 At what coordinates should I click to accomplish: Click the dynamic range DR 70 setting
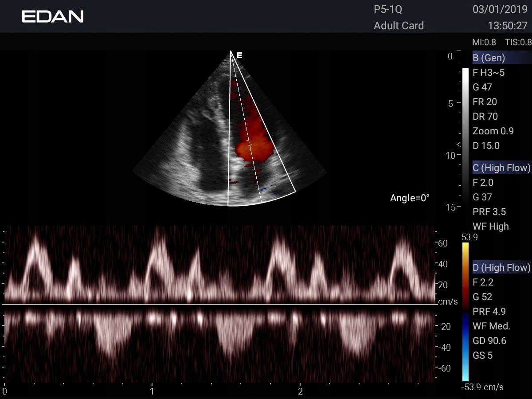pyautogui.click(x=485, y=116)
